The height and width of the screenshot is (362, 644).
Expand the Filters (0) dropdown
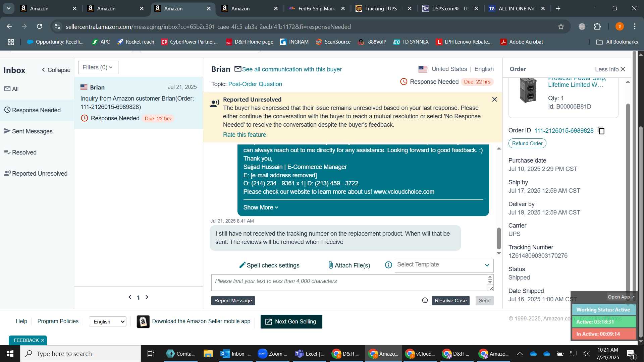click(x=98, y=67)
